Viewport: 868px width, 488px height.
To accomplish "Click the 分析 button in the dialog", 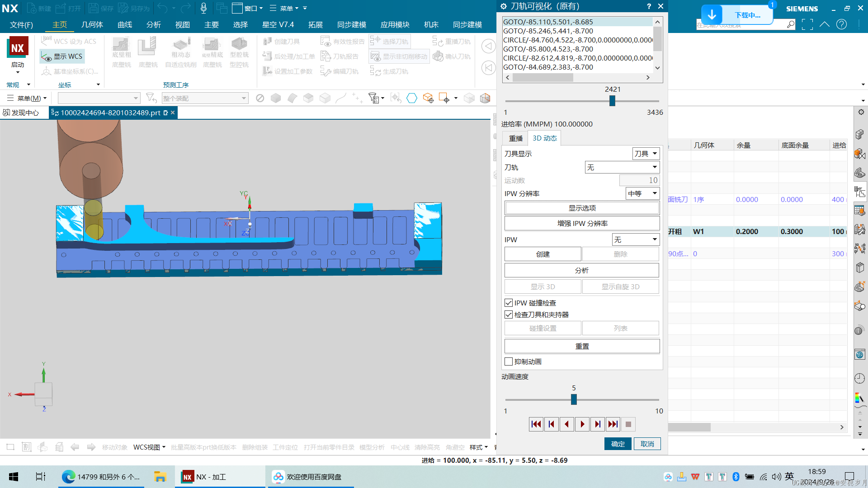I will [582, 270].
